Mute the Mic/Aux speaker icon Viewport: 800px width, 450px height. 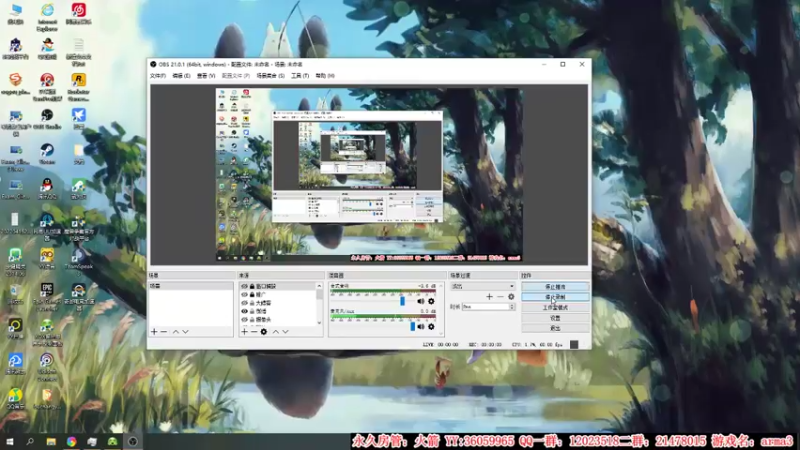[421, 327]
